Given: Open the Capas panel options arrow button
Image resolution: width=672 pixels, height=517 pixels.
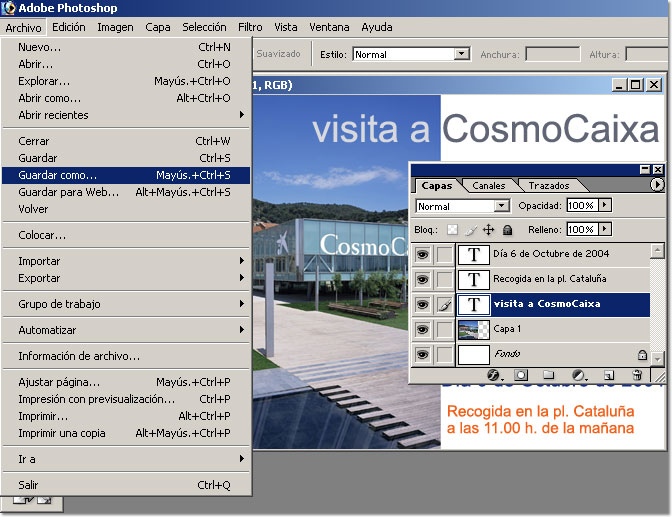Looking at the screenshot, I should point(657,185).
